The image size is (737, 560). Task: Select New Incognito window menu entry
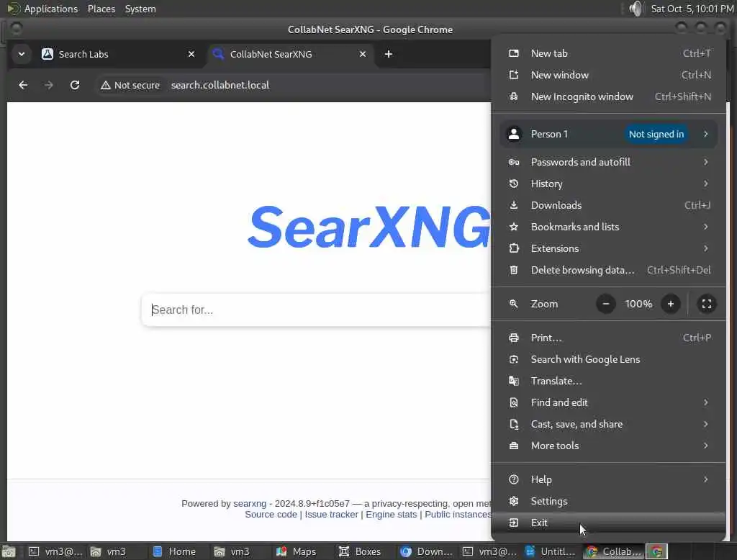(x=609, y=96)
